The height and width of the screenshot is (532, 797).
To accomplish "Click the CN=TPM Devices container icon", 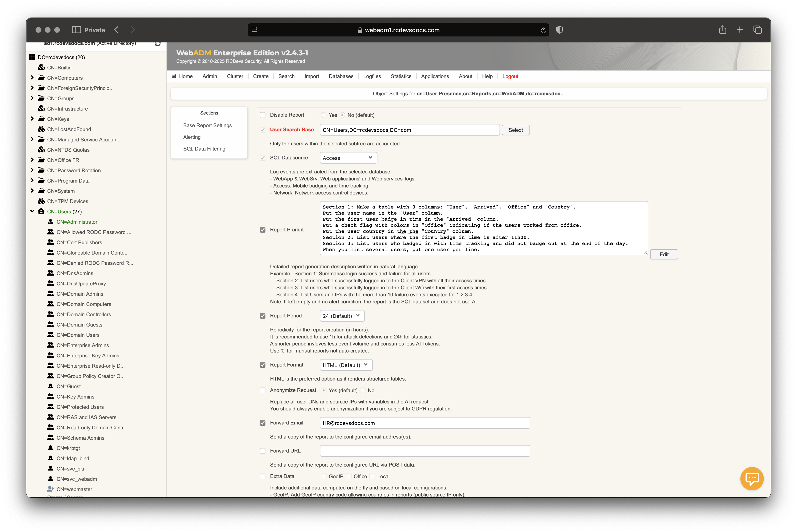I will [41, 201].
